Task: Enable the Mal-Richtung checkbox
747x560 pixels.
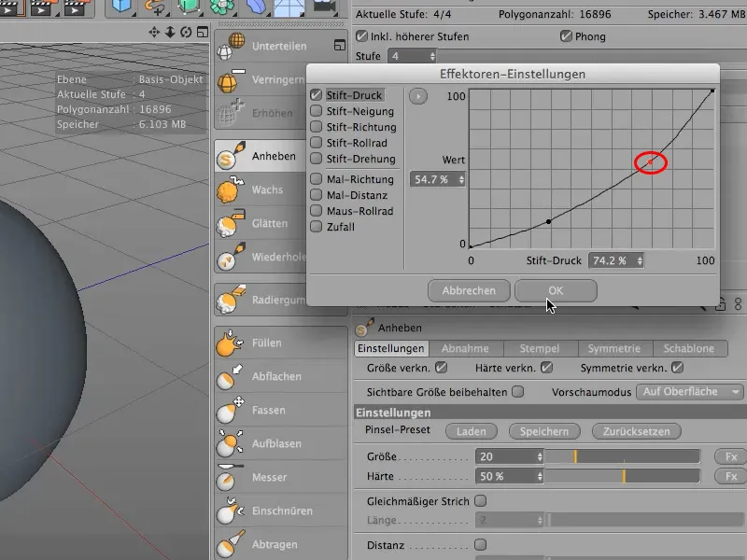Action: 316,179
